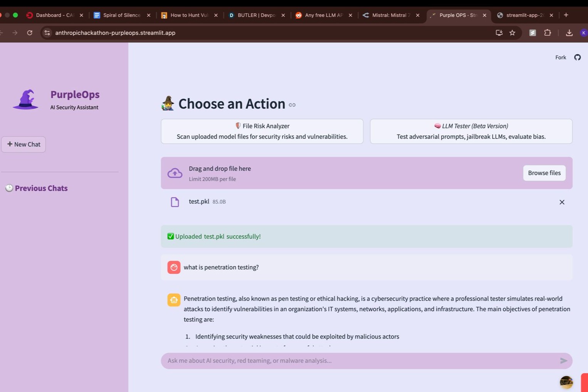Viewport: 588px width, 392px height.
Task: Click the user avatar beside penetration testing question
Action: [x=174, y=267]
